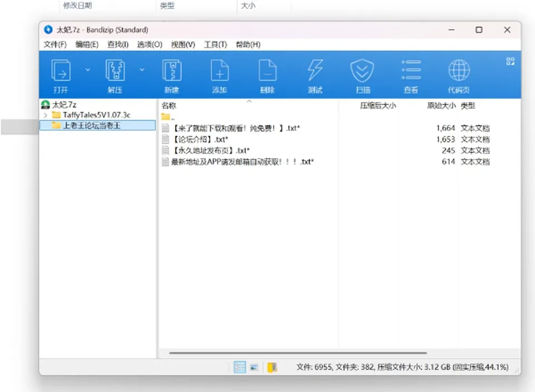Click the Delete (删除) toolbar icon
This screenshot has height=392, width=535.
[267, 76]
